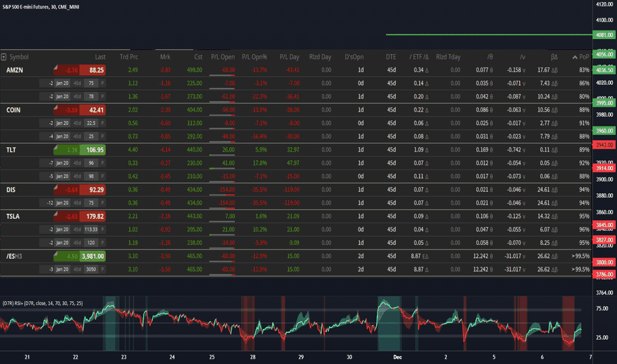Click the red 3845.00 price label
This screenshot has height=364, width=617.
pos(604,225)
